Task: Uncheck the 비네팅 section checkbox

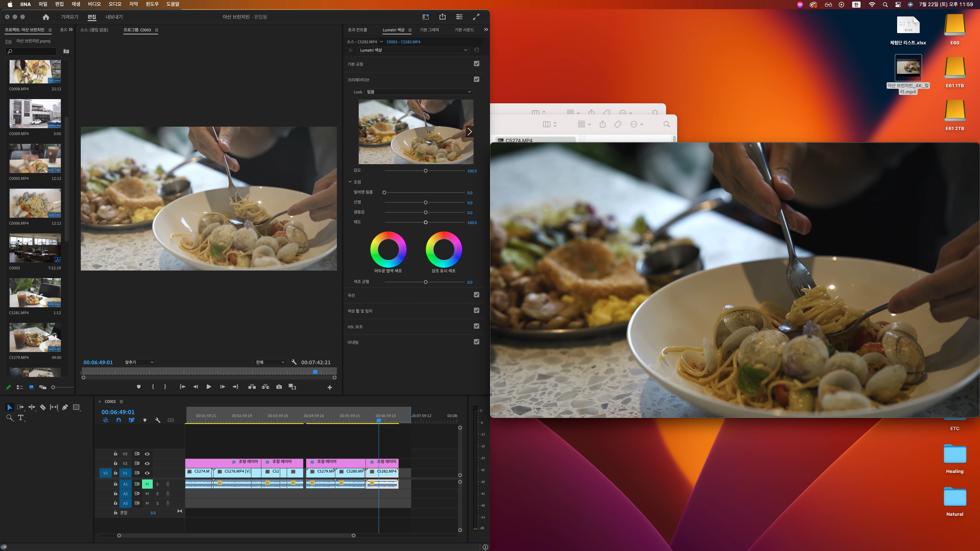Action: (476, 342)
